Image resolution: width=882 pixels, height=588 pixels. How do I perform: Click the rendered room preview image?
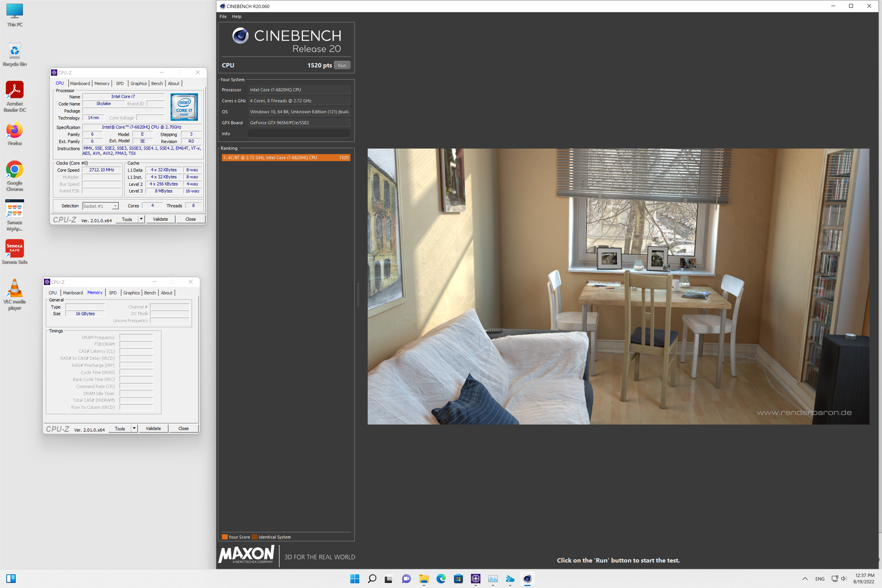618,287
